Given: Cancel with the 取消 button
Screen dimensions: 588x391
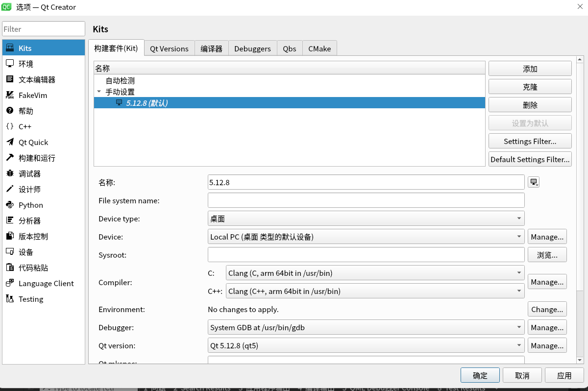Looking at the screenshot, I should (522, 375).
